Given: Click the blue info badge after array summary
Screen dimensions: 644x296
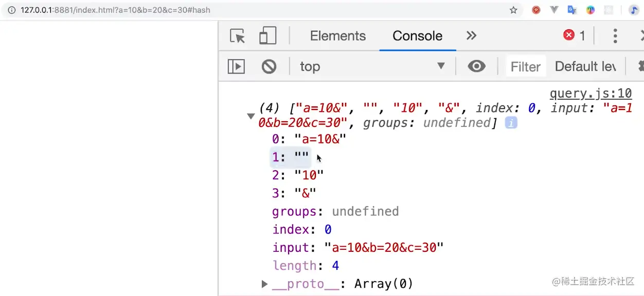Looking at the screenshot, I should coord(511,123).
